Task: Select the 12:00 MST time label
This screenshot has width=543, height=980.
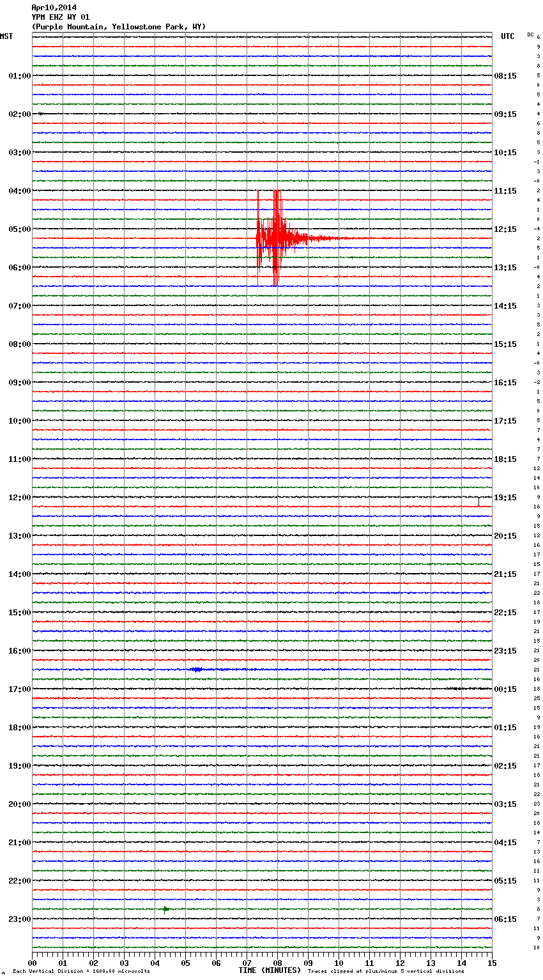Action: [19, 498]
